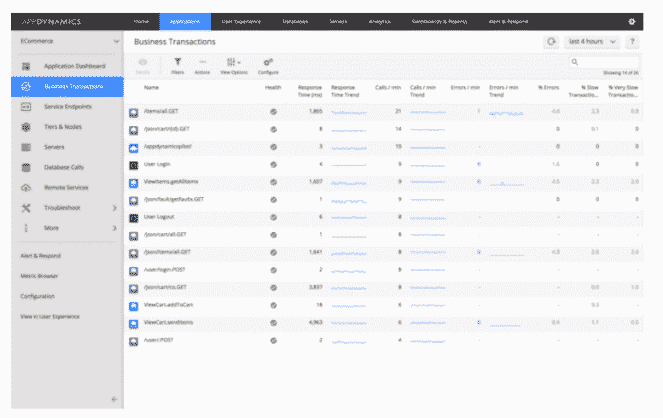Screen dimensions: 663x418
Task: Click the Details eye icon in toolbar
Action: [x=143, y=63]
